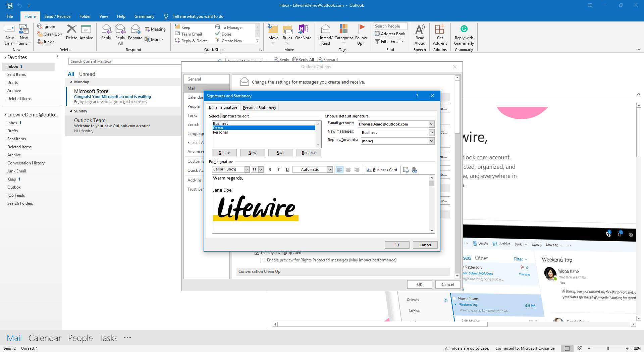The height and width of the screenshot is (352, 644).
Task: Apply italic in signature editor
Action: [x=278, y=170]
